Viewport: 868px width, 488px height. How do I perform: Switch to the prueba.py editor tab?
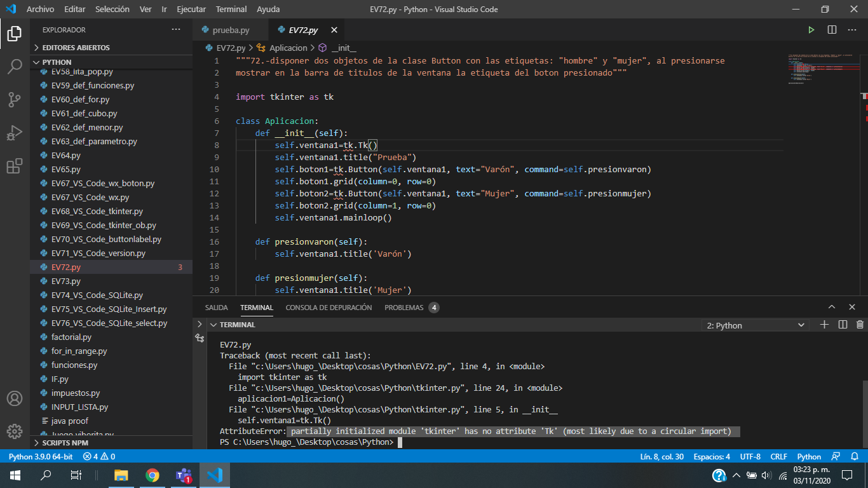[231, 30]
